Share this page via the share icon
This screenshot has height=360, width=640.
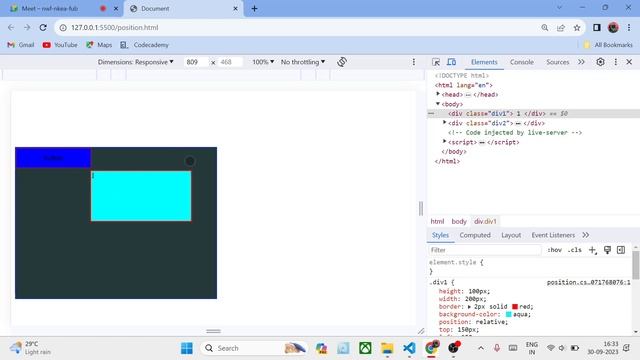(x=561, y=27)
